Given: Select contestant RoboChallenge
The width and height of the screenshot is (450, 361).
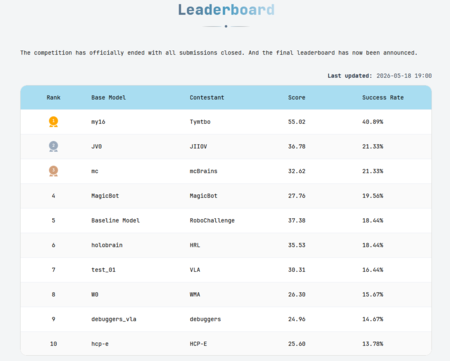Looking at the screenshot, I should 212,221.
